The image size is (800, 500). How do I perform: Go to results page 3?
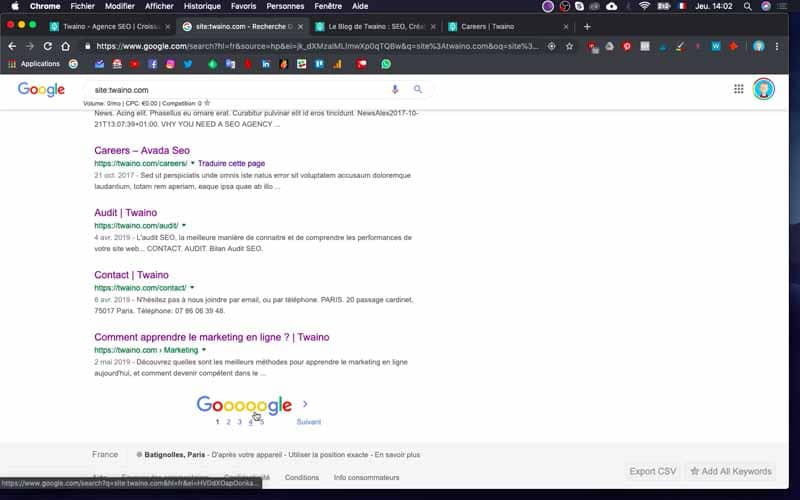coord(239,422)
